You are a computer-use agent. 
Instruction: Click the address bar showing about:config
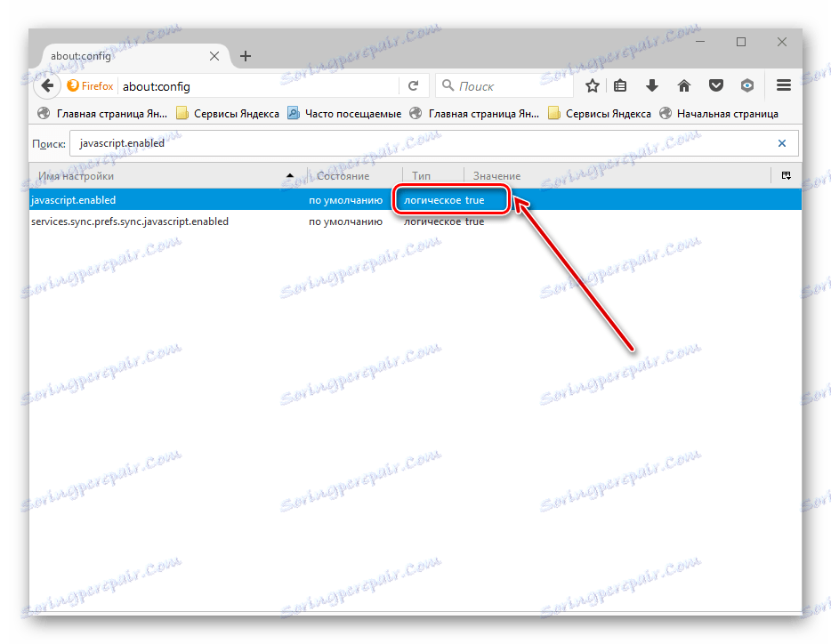click(x=259, y=86)
